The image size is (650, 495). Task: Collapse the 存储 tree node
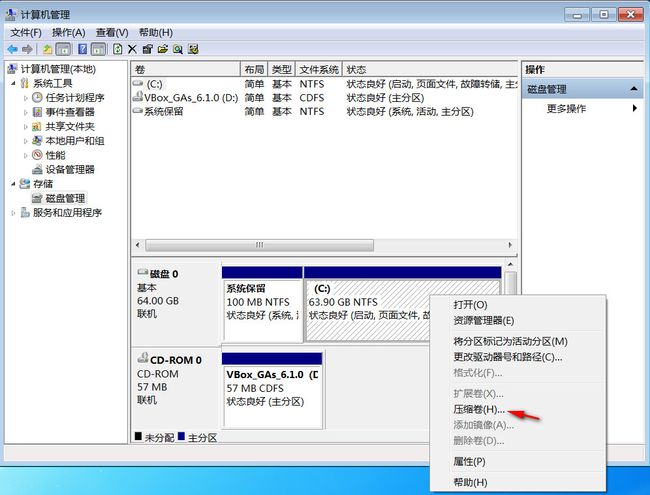pos(13,184)
